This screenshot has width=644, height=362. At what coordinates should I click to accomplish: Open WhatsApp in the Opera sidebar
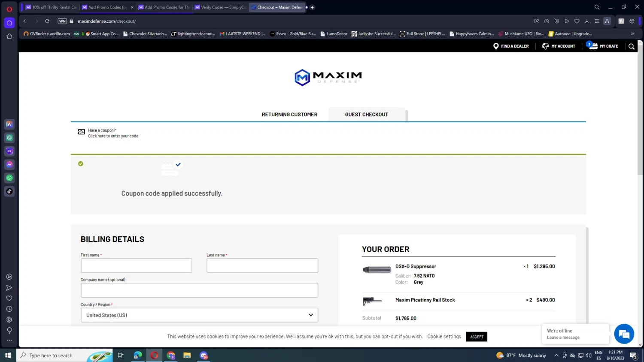click(x=9, y=178)
